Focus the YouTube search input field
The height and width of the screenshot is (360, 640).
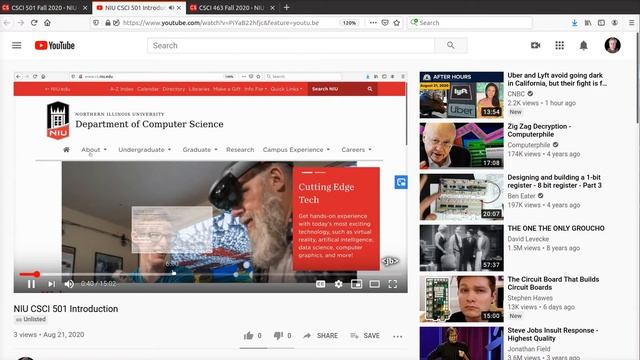click(291, 45)
